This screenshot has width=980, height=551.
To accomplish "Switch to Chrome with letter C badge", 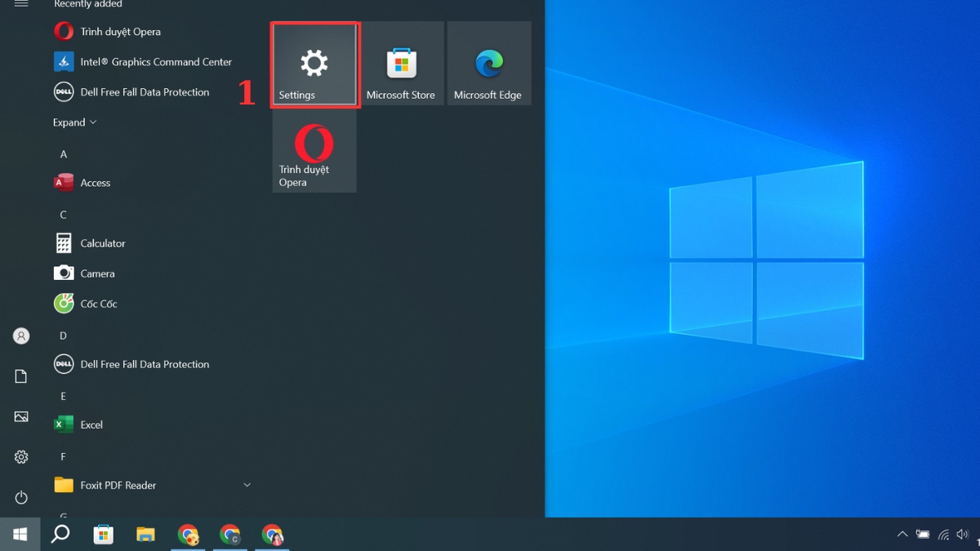I will click(x=230, y=535).
